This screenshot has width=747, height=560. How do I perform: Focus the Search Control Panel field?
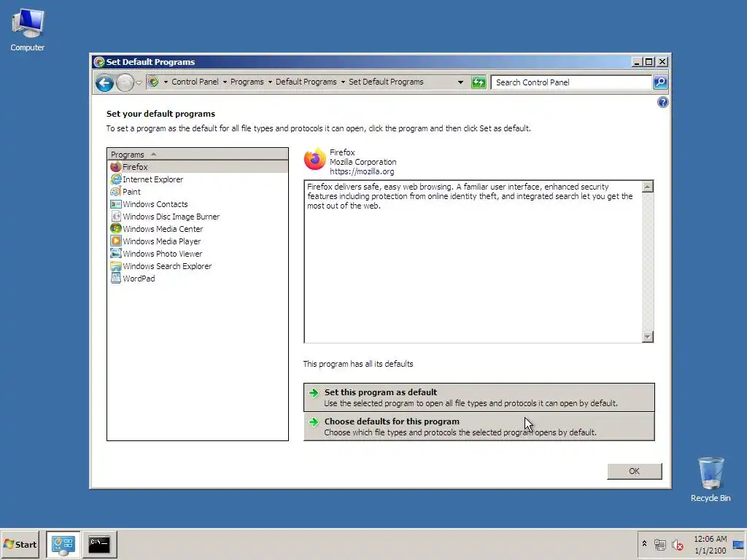pos(571,82)
